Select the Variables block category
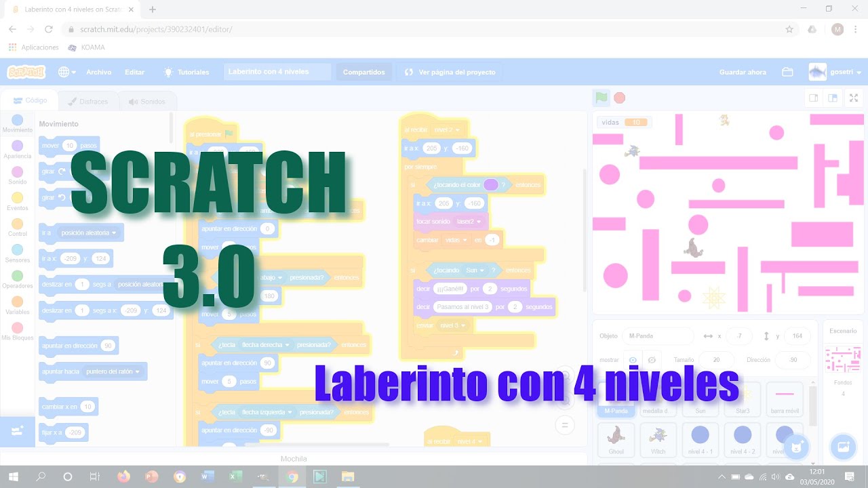Viewport: 868px width, 488px height. point(17,306)
